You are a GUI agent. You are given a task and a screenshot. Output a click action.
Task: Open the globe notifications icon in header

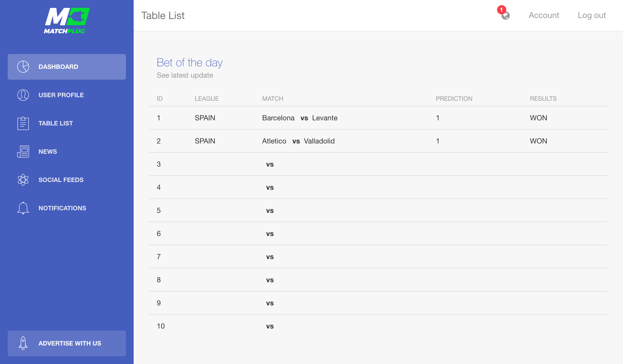[x=506, y=16]
